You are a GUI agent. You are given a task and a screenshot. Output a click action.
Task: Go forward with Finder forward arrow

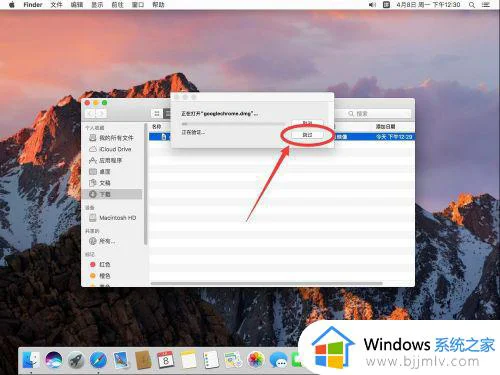(101, 114)
